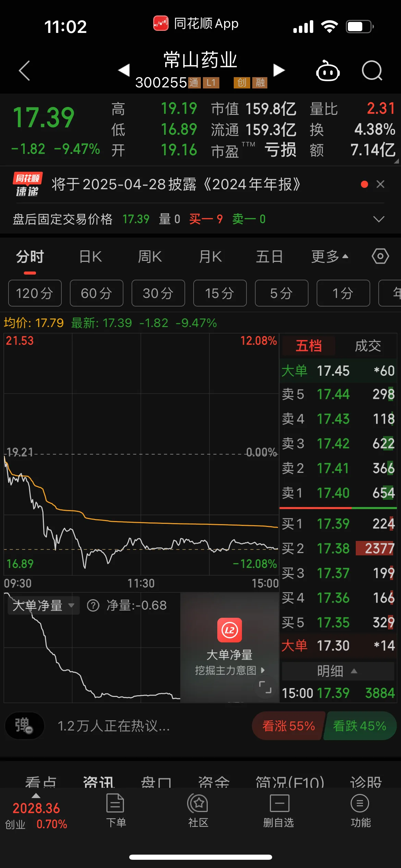Tap the 卖1 17.40 order row
401x868 pixels.
(338, 493)
